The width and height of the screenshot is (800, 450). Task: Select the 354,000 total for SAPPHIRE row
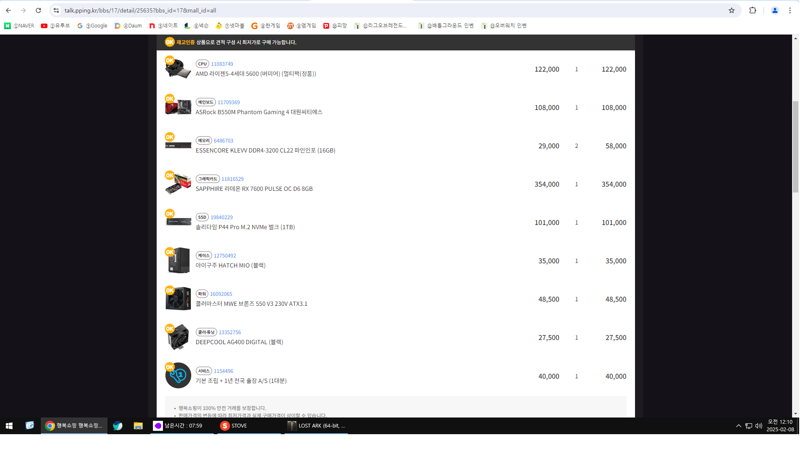614,184
